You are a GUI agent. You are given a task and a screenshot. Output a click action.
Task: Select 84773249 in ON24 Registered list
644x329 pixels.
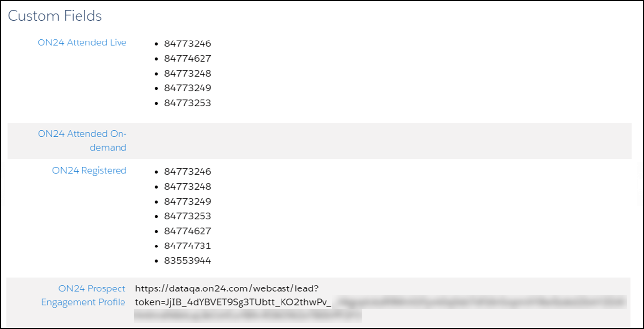(188, 201)
